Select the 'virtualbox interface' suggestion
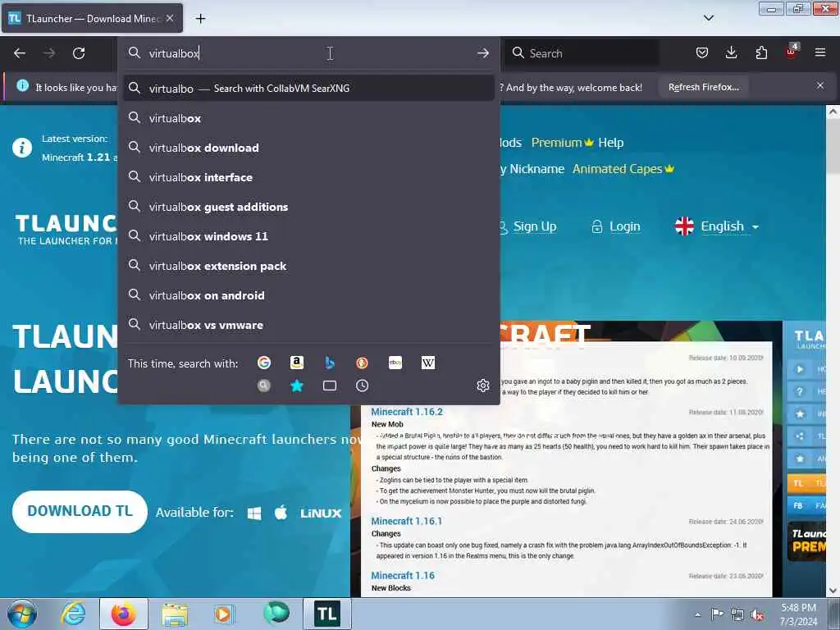Viewport: 840px width, 630px height. pos(308,177)
